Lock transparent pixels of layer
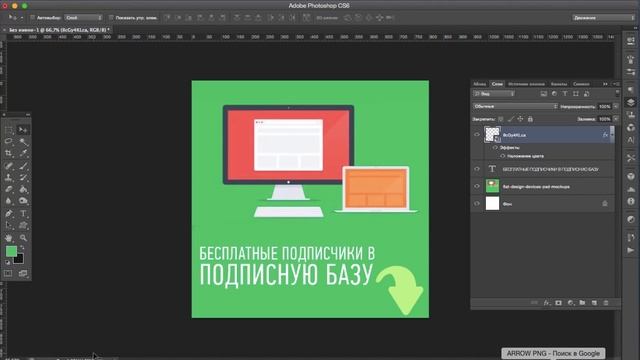The height and width of the screenshot is (360, 640). tap(501, 119)
